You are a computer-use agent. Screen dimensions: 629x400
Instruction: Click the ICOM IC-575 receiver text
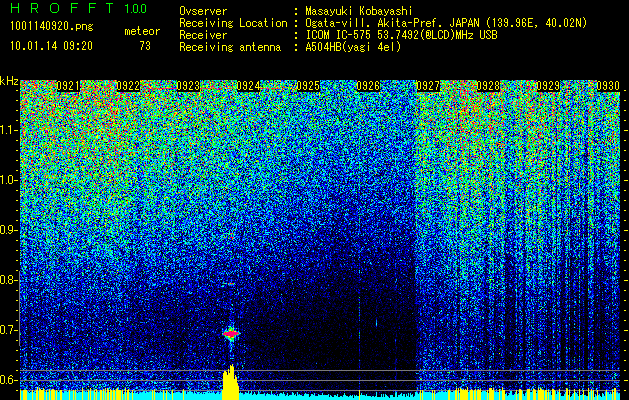coord(401,35)
